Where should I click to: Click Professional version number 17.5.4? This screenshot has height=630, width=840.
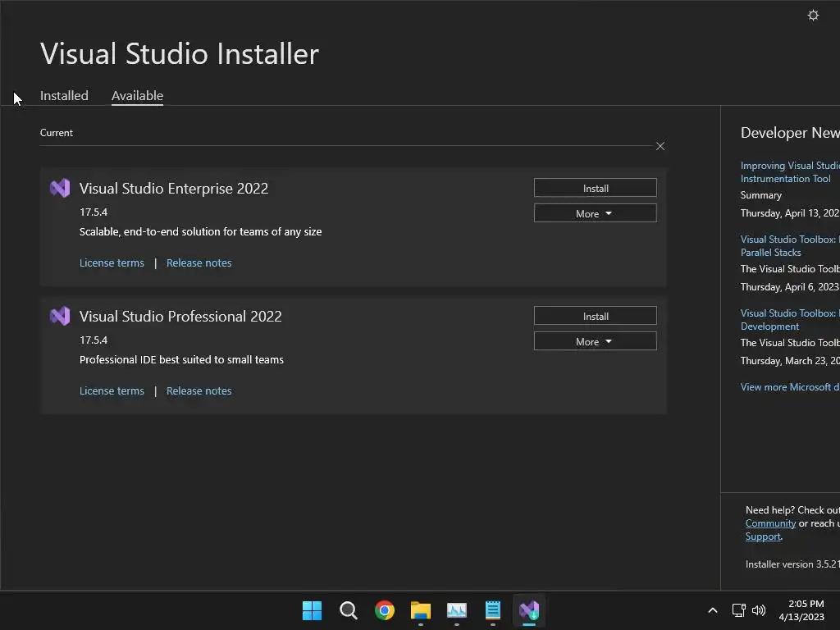(x=94, y=340)
